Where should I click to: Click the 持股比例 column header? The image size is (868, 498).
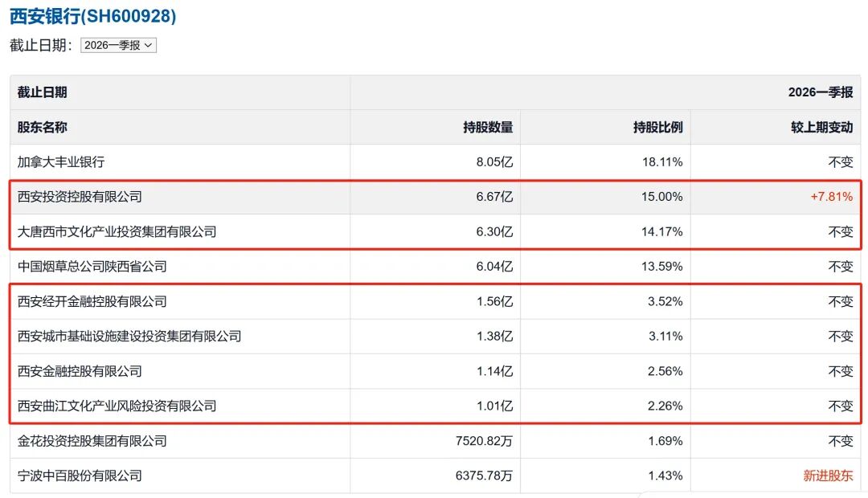click(657, 127)
